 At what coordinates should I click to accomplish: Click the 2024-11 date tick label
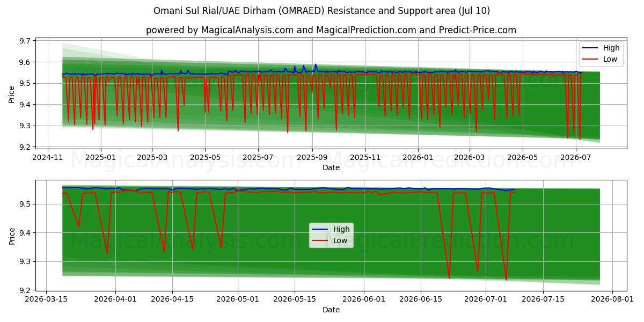tap(48, 157)
